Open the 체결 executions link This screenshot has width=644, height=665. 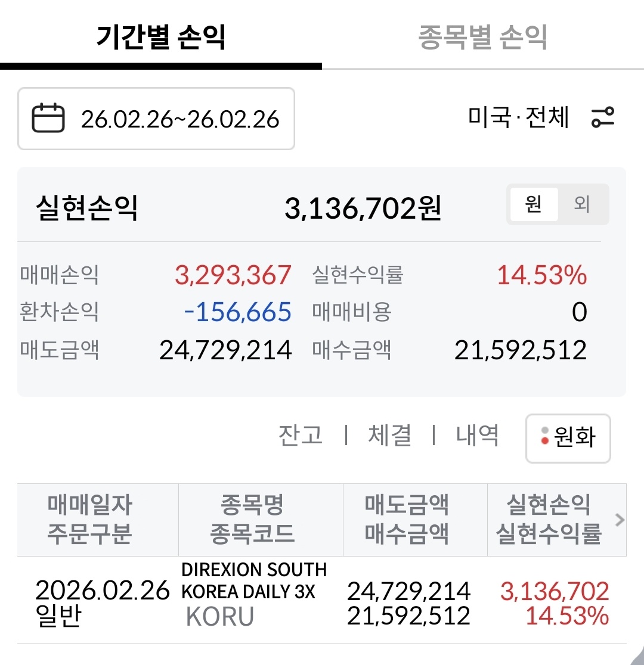point(389,435)
